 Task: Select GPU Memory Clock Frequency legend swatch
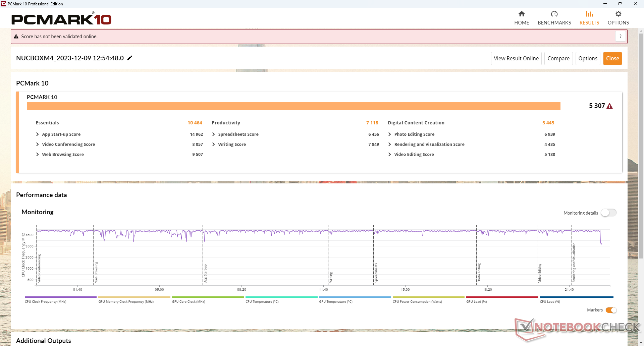135,297
